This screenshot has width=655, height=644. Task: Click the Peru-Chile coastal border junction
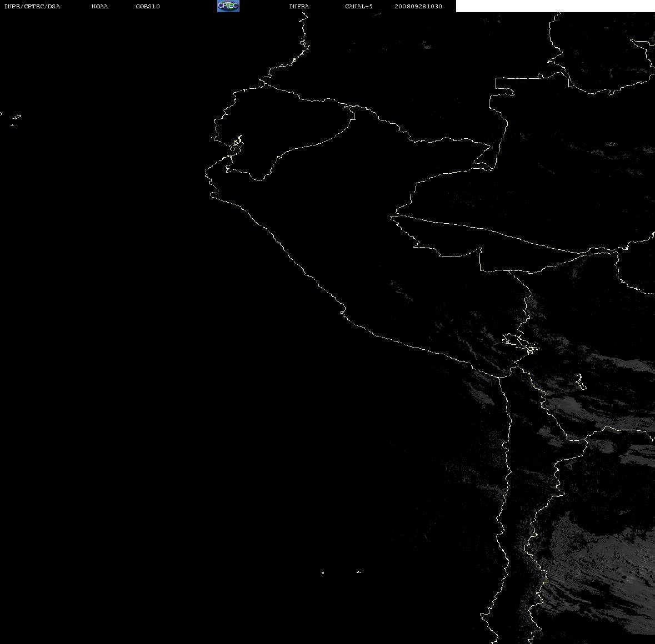500,378
